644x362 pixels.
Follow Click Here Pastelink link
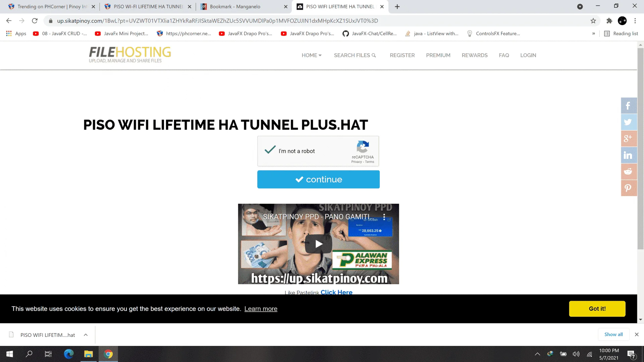(336, 292)
